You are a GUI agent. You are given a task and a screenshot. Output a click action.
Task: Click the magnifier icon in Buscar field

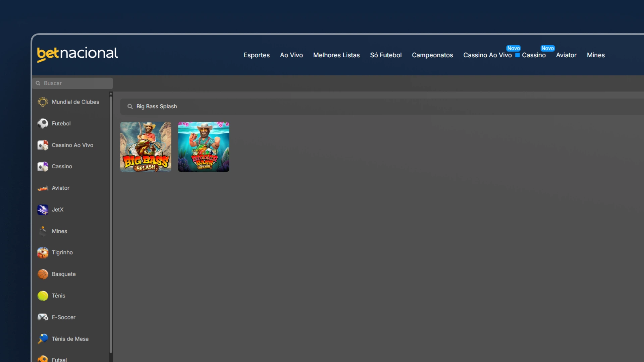(x=38, y=83)
